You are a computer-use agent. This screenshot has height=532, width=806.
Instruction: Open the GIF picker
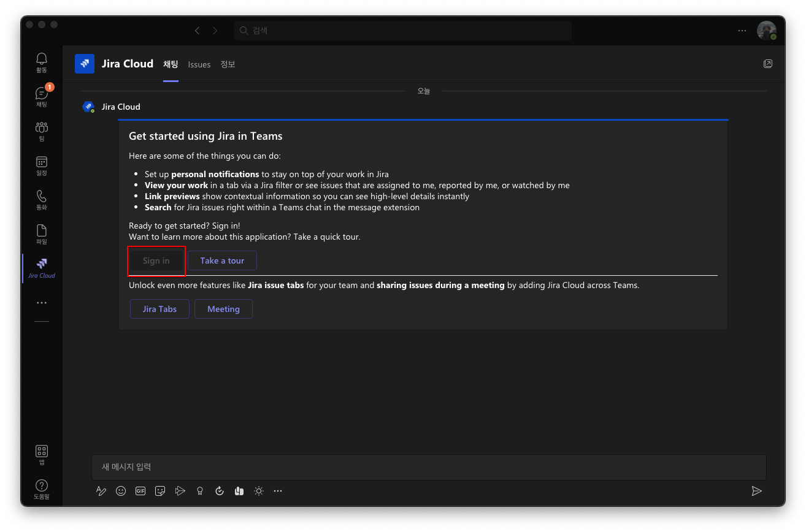pos(140,491)
